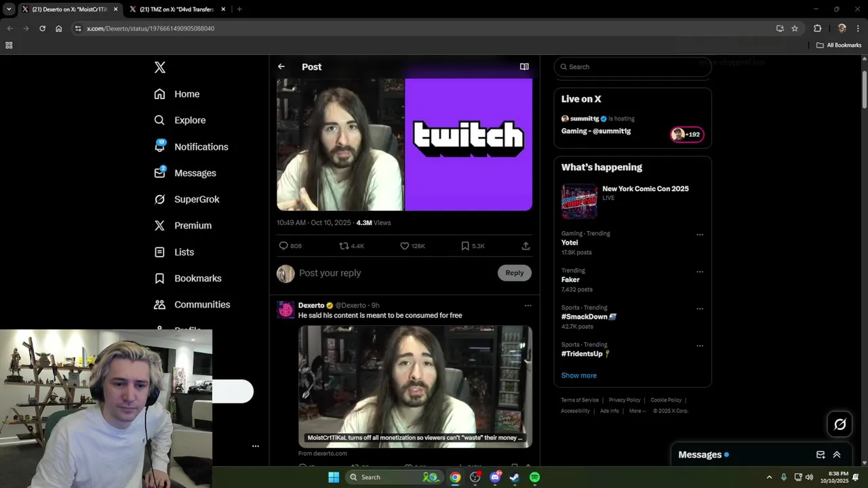Open more options for #TridentsUp trend

[700, 346]
